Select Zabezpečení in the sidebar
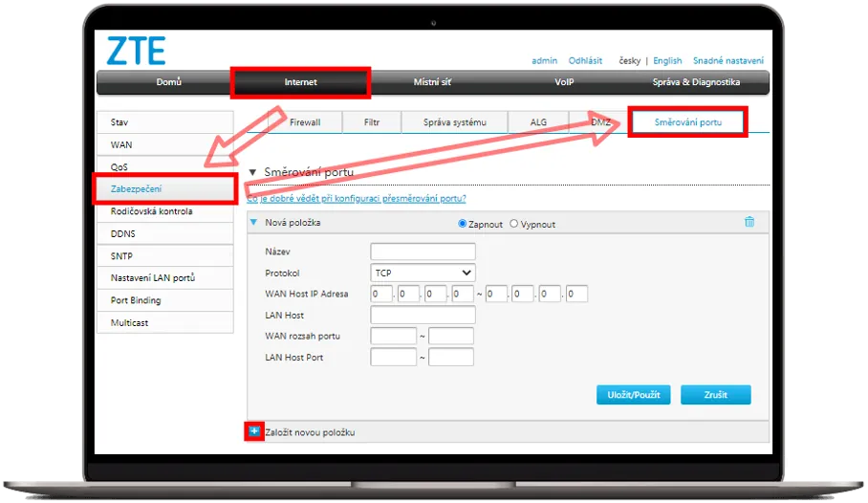Viewport: 868px width, 503px height. pyautogui.click(x=164, y=189)
